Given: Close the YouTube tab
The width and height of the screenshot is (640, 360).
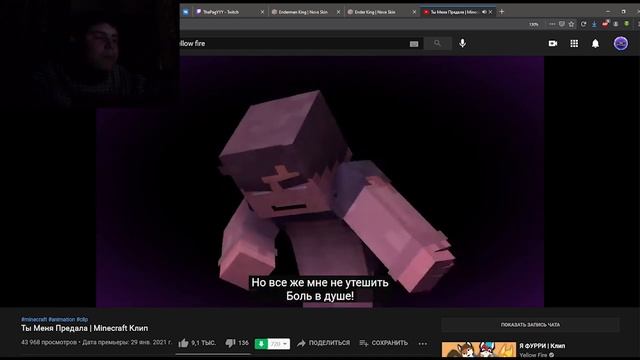Looking at the screenshot, I should tap(491, 12).
